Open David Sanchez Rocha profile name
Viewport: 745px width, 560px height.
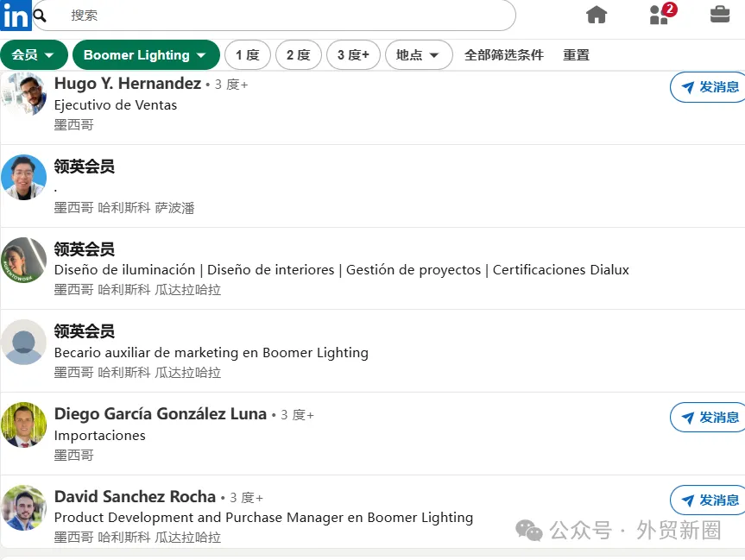(135, 497)
